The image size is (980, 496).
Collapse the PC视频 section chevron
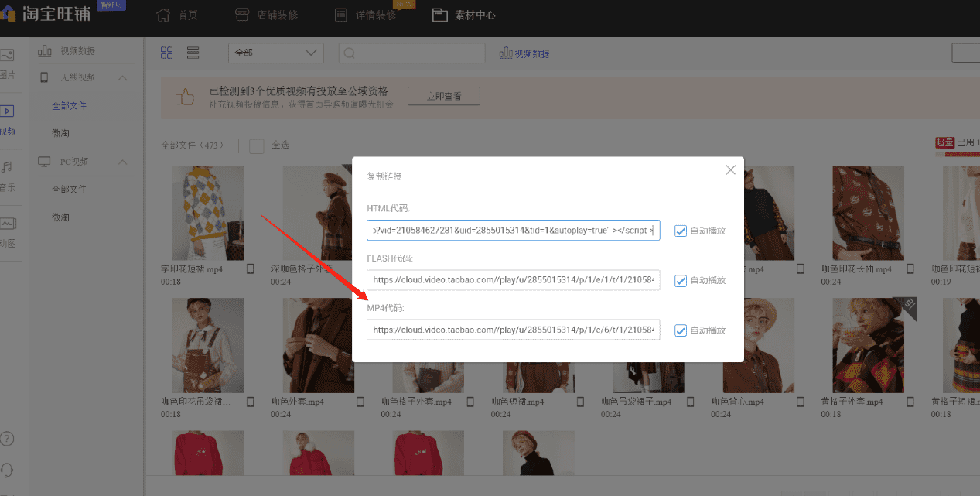point(123,162)
